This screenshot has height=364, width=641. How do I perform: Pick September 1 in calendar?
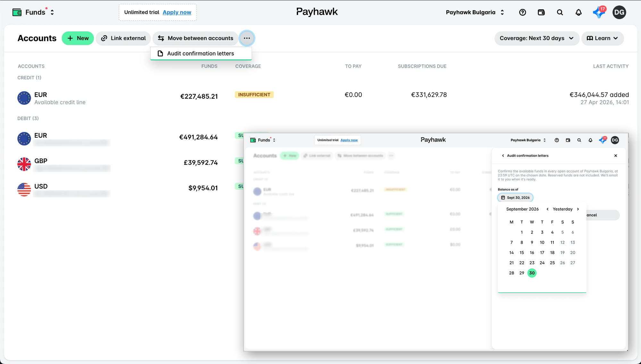[522, 232]
